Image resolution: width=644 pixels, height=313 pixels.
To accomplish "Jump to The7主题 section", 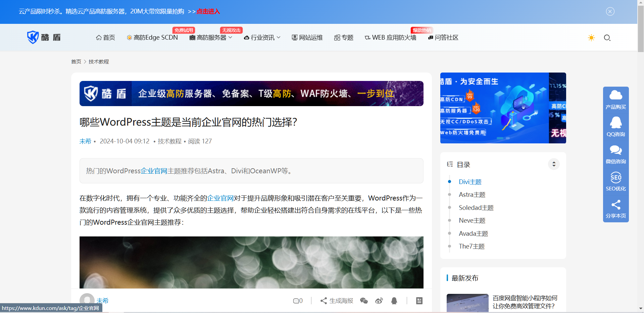I will tap(472, 247).
